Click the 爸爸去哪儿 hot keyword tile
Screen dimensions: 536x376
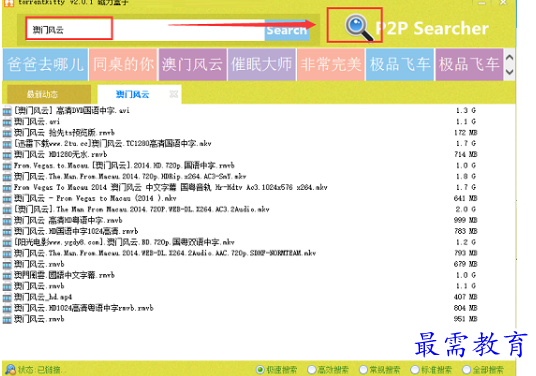tap(45, 64)
